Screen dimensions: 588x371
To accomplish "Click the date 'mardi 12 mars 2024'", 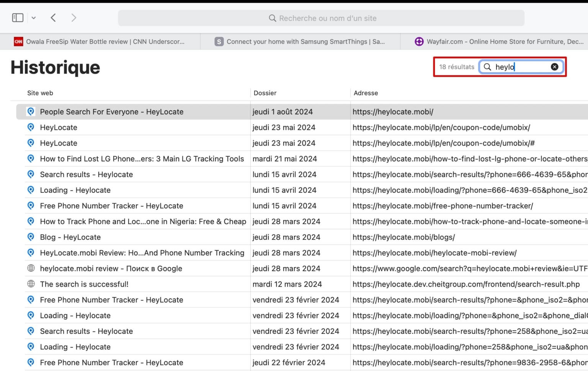I will 287,284.
